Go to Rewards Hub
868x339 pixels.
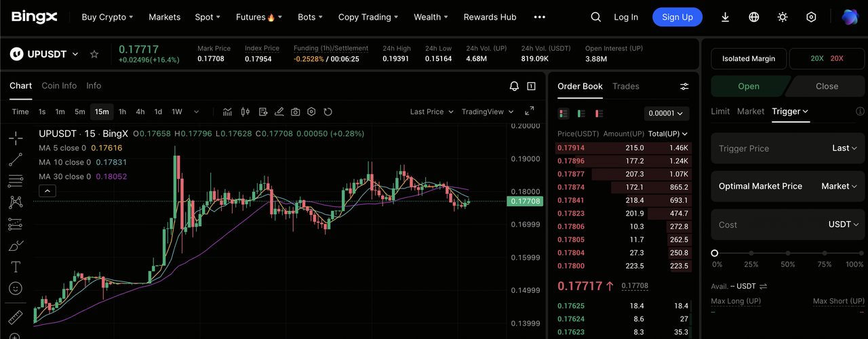490,17
